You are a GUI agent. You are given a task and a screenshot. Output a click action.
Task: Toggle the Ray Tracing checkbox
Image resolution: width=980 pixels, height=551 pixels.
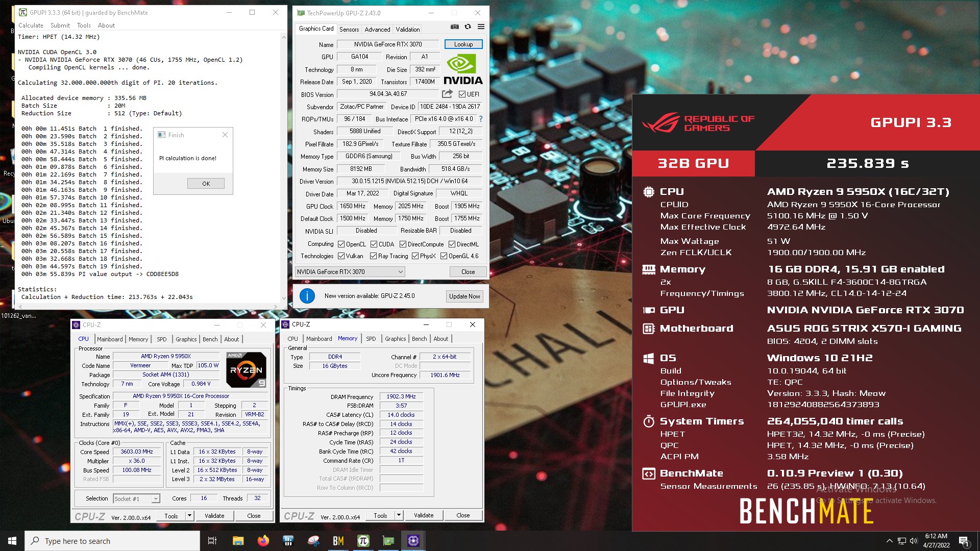(374, 256)
